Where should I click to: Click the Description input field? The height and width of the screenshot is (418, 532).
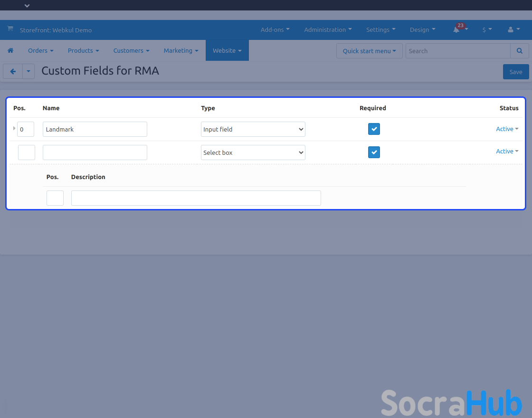point(196,198)
